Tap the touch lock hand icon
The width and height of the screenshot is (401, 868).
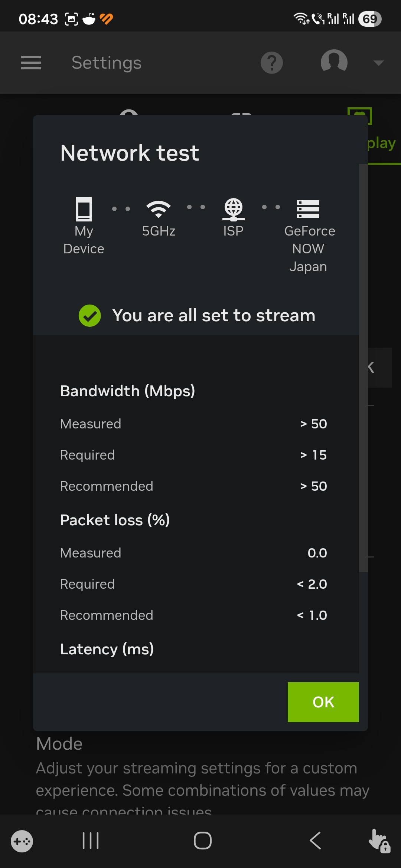[x=379, y=841]
